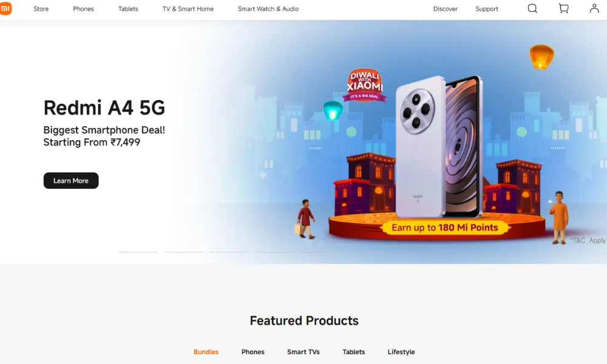607x364 pixels.
Task: Click the Redmi A4 5G phone image
Action: [x=439, y=146]
